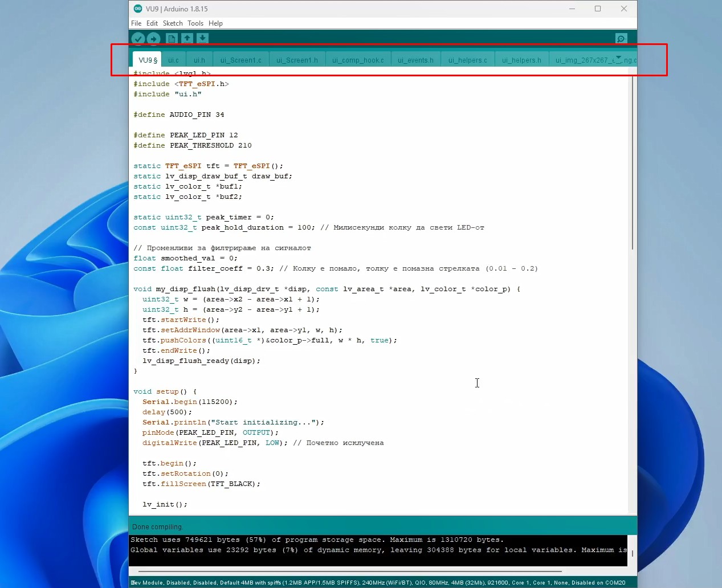
Task: Click the Upload arrow icon
Action: pos(154,39)
